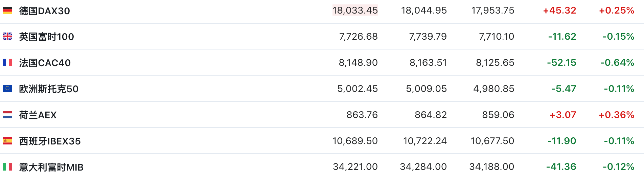The width and height of the screenshot is (644, 177).
Task: Select the 荷兰AEX index name
Action: coord(38,115)
